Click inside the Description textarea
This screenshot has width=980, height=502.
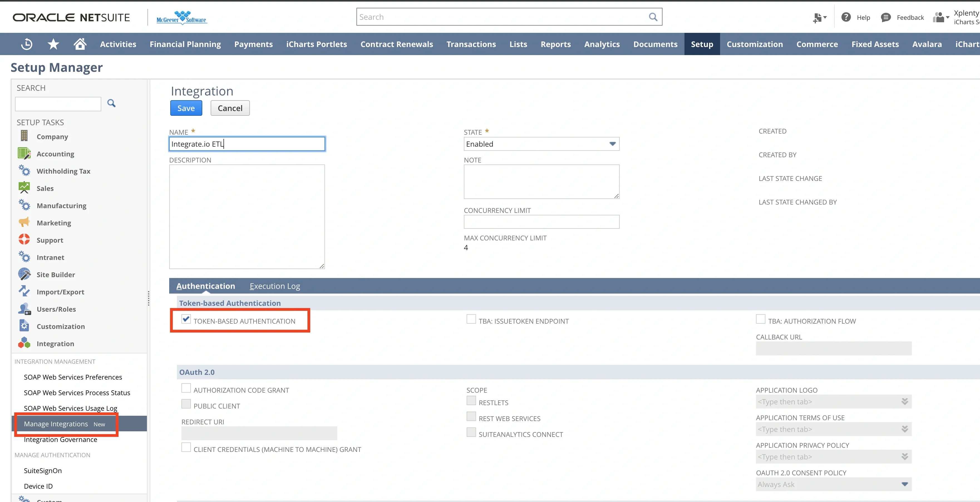pos(247,215)
